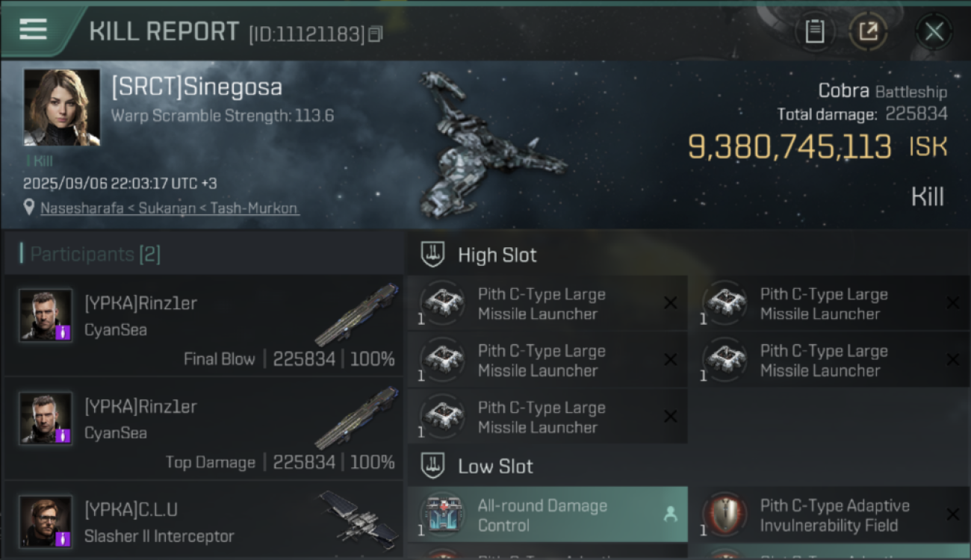
Task: Select the Participants [2] header
Action: tap(90, 255)
